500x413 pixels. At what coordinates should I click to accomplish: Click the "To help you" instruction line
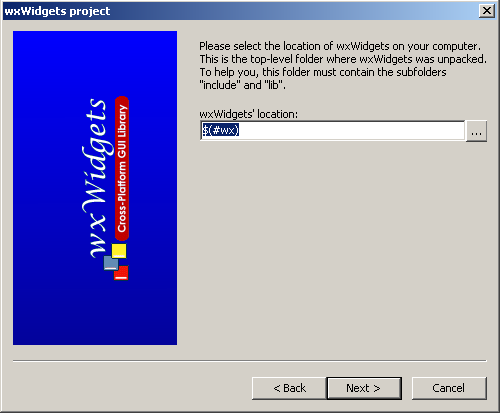[x=323, y=72]
